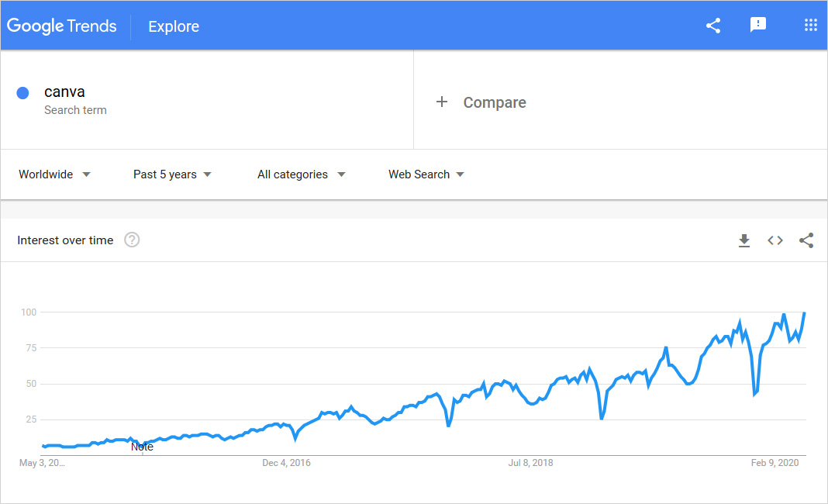828x504 pixels.
Task: Open the Interest over time help icon
Action: (x=132, y=240)
